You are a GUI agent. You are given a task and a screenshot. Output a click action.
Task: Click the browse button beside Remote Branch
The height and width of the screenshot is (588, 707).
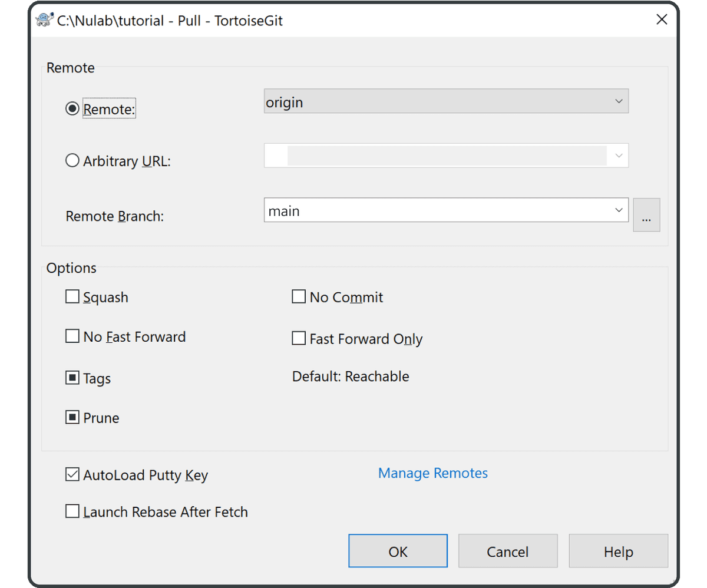pos(646,215)
